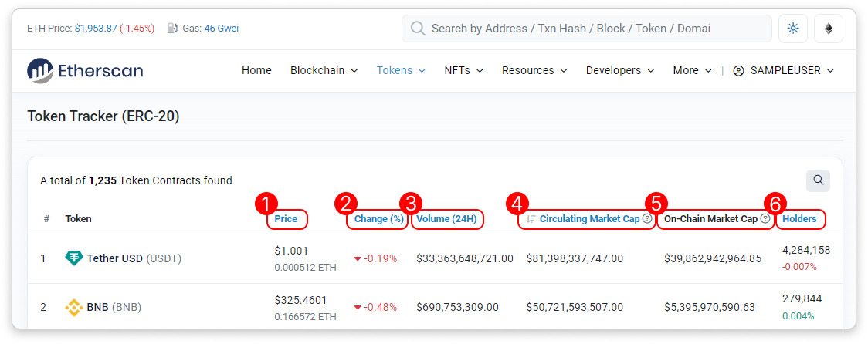Sort tokens by Holders column
Image resolution: width=868 pixels, height=344 pixels.
pyautogui.click(x=799, y=219)
